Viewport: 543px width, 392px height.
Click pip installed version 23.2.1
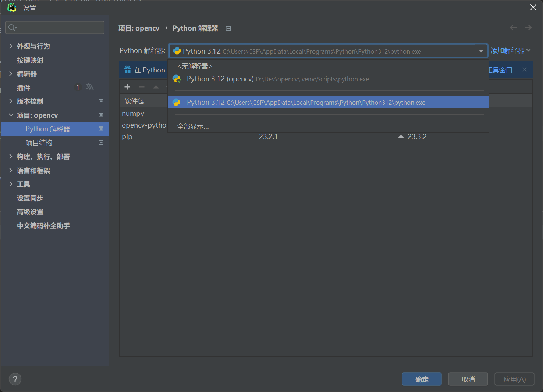coord(268,136)
